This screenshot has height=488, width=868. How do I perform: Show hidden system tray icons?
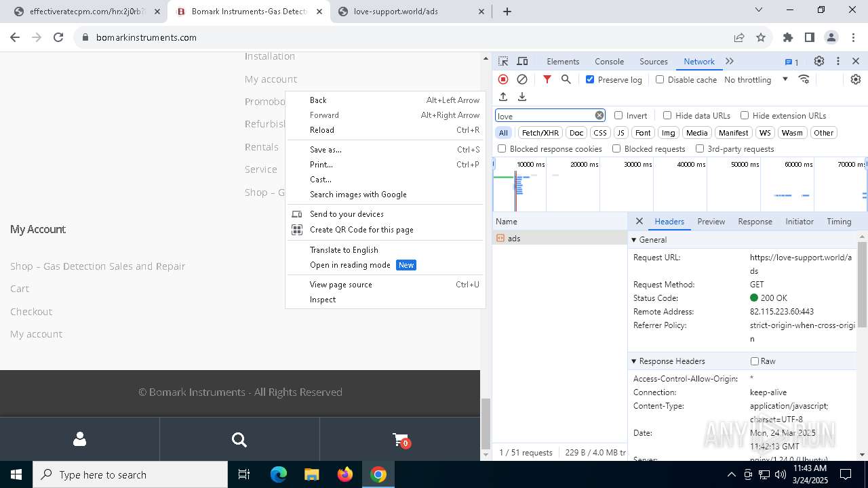[731, 474]
